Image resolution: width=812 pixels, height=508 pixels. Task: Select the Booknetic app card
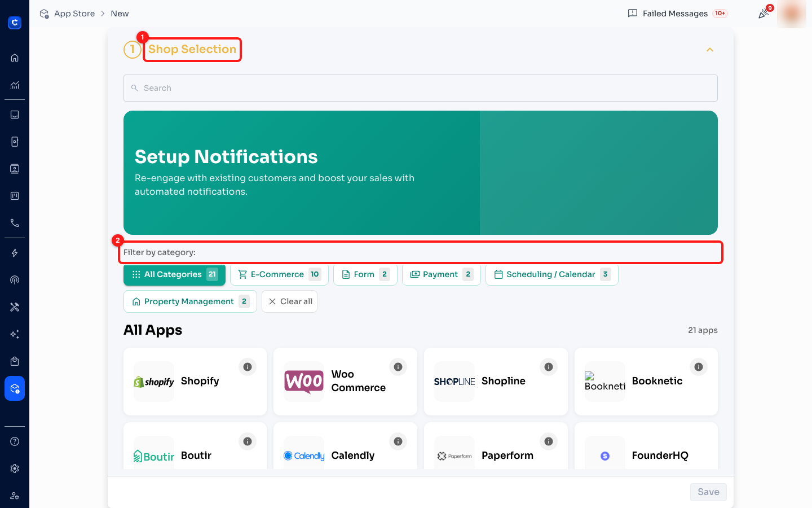pos(646,382)
